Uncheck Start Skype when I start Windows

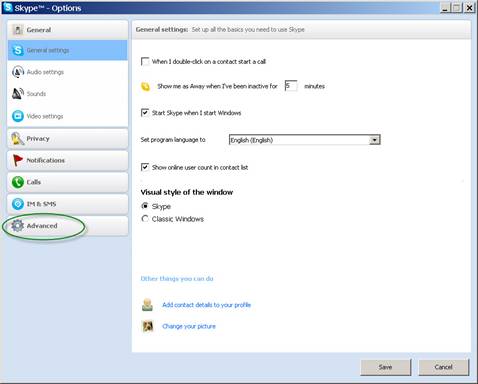pyautogui.click(x=145, y=113)
